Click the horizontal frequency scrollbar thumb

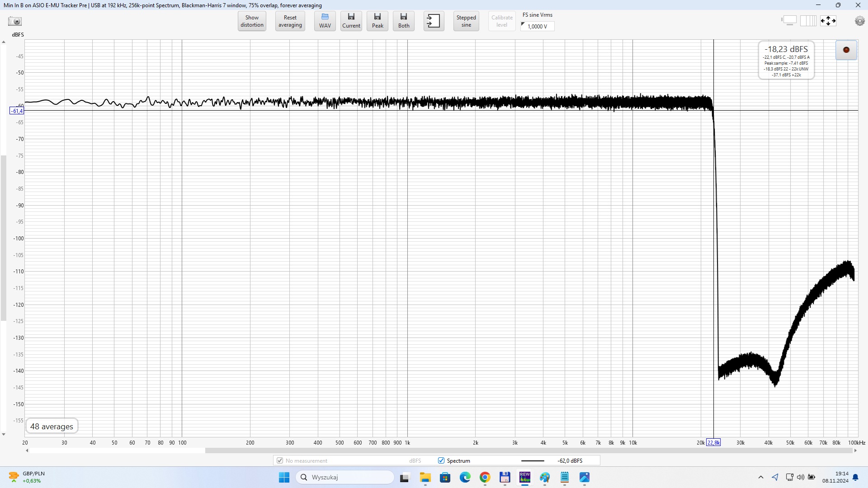point(528,450)
